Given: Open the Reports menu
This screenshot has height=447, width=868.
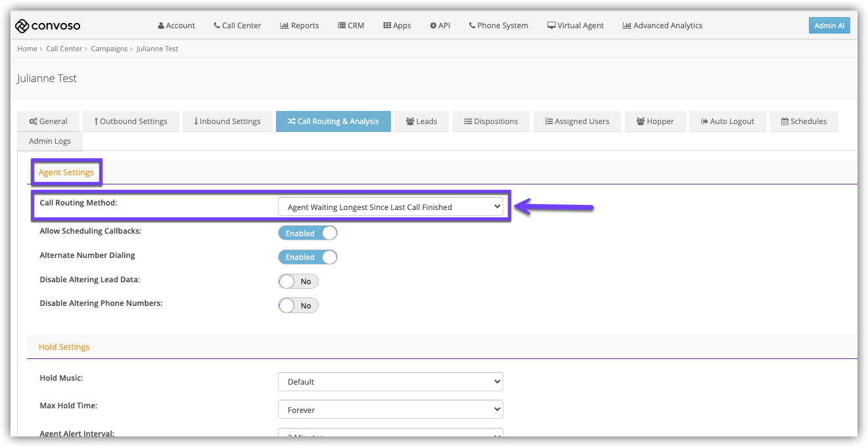Looking at the screenshot, I should coord(300,26).
